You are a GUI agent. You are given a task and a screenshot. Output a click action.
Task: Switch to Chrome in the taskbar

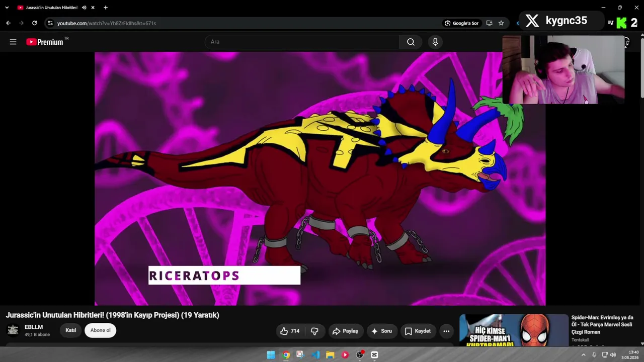(286, 355)
